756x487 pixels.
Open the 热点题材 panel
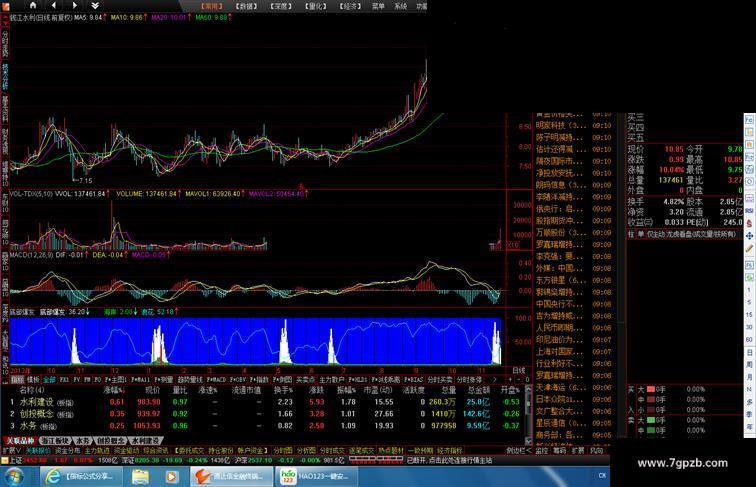click(x=391, y=450)
